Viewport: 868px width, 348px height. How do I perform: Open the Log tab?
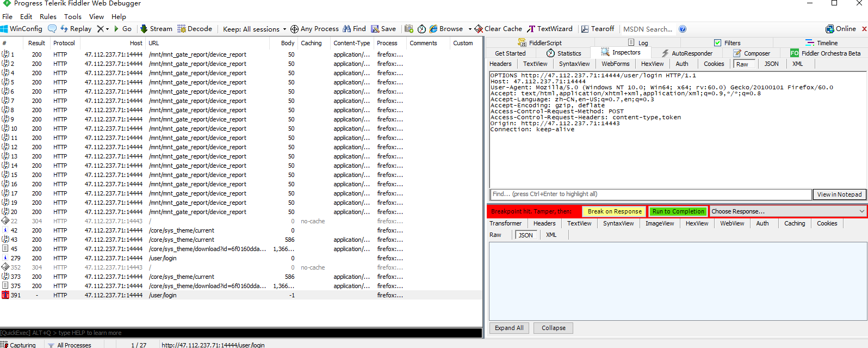click(x=638, y=43)
